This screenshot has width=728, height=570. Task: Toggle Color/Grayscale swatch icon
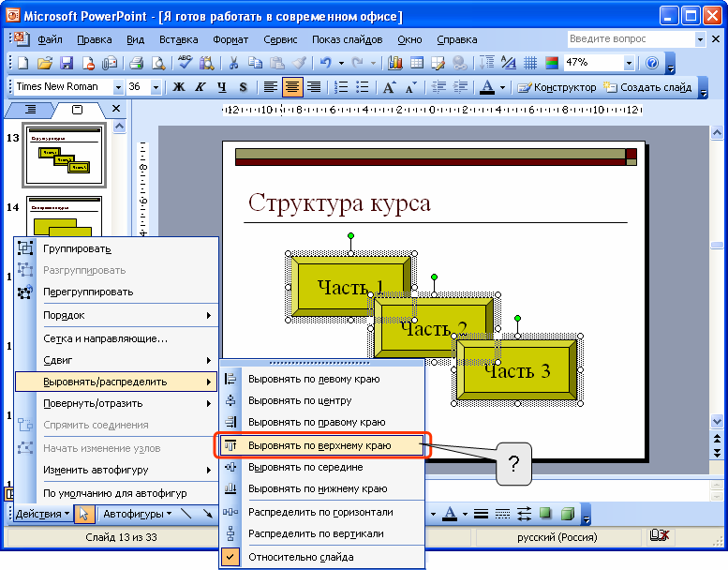click(x=552, y=63)
